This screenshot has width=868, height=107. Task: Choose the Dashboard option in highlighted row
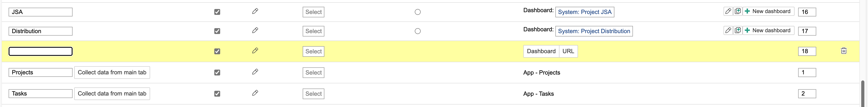[x=541, y=51]
